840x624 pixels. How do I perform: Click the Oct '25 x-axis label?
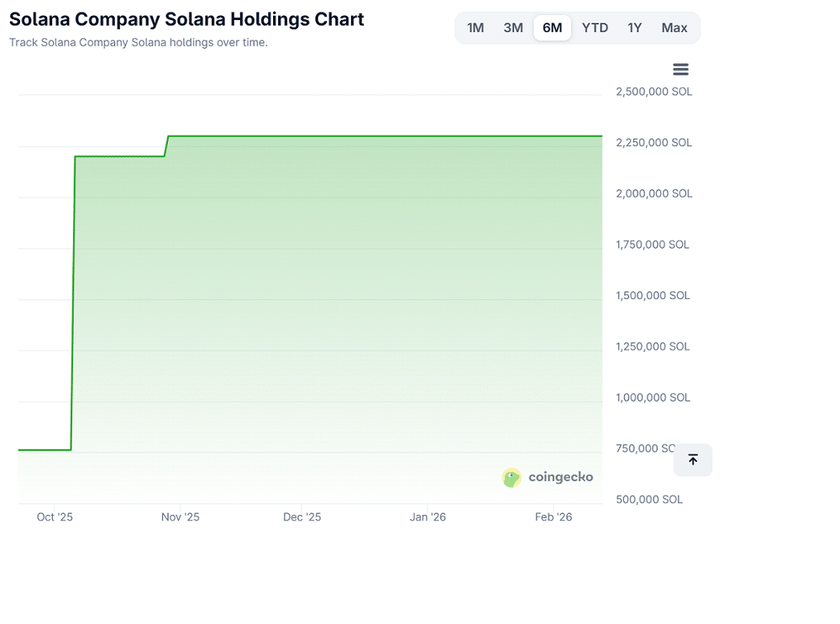55,517
